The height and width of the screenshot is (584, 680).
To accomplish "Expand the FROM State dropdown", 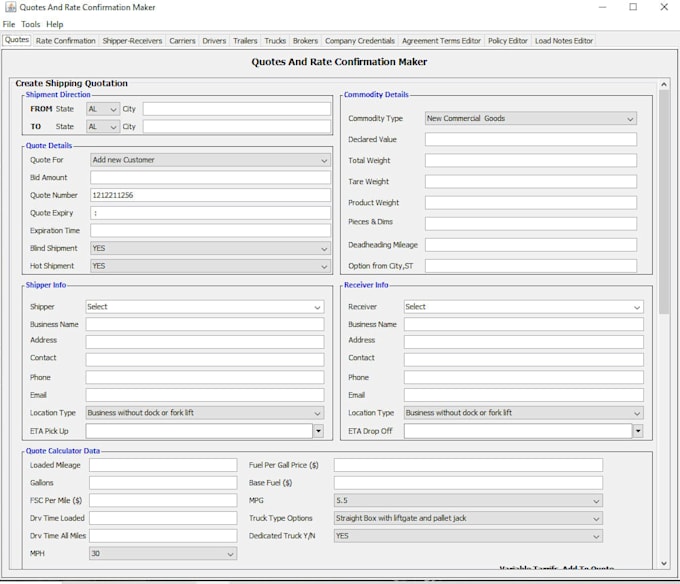I will tap(103, 109).
